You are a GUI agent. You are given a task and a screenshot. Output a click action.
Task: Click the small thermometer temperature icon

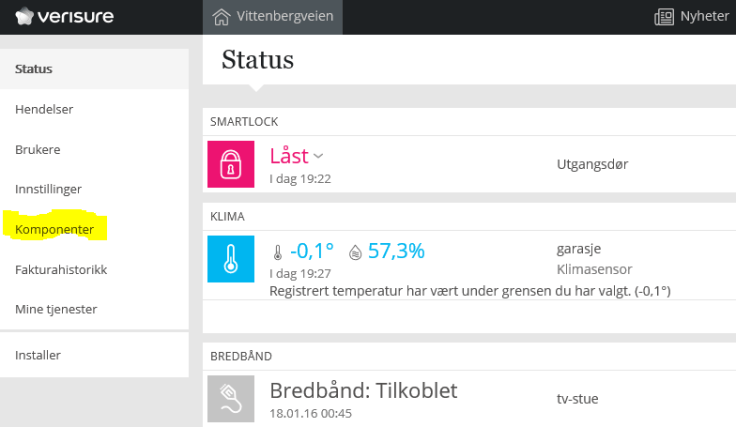[x=278, y=253]
